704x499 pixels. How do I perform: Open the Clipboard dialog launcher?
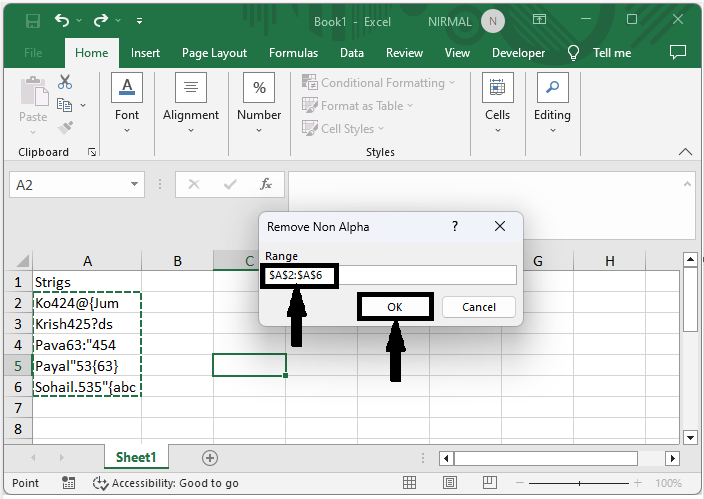pos(92,152)
